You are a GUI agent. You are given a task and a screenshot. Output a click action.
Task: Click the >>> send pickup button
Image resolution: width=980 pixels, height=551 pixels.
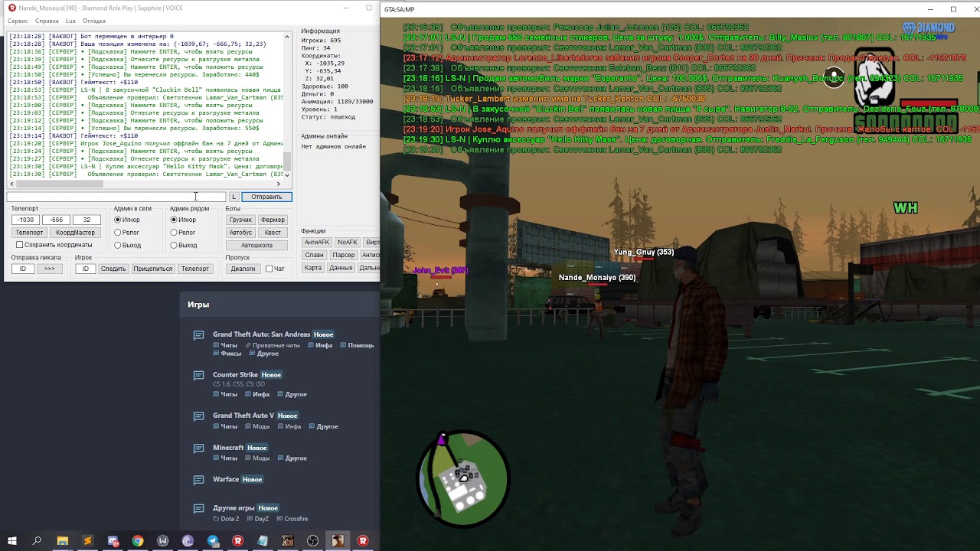(50, 269)
